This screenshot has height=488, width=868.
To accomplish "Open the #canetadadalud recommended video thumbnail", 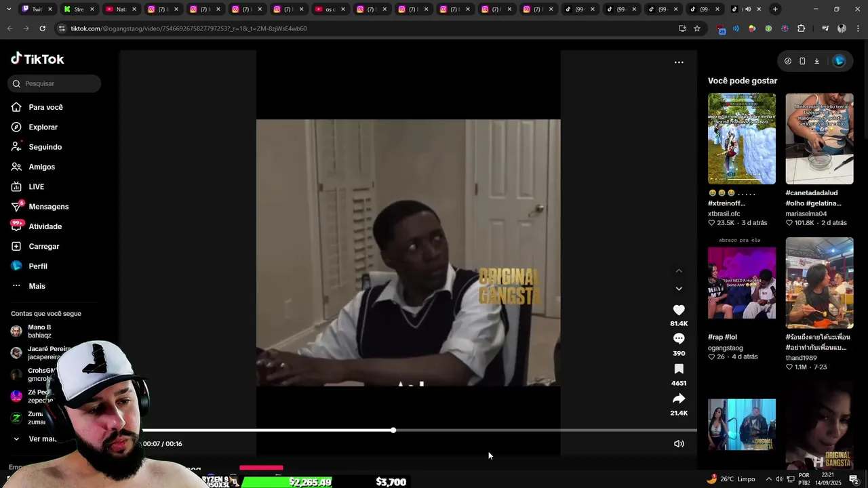I will coord(819,138).
